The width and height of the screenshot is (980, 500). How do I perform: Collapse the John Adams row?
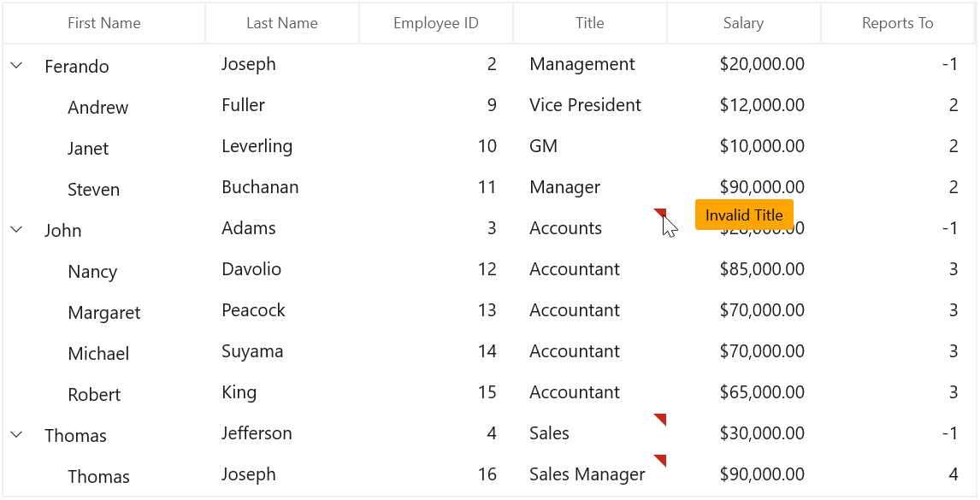[x=17, y=229]
